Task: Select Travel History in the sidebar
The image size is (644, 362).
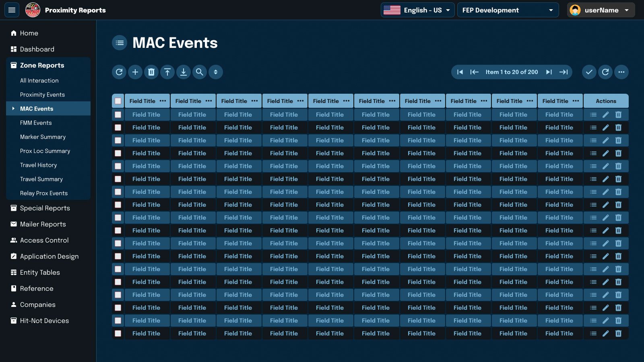Action: coord(39,165)
